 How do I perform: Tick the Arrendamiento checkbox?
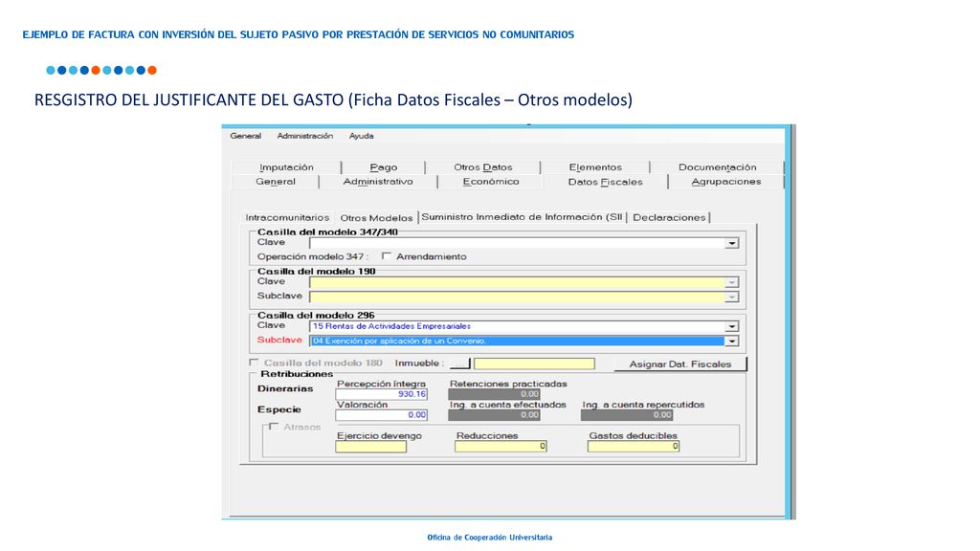(387, 256)
